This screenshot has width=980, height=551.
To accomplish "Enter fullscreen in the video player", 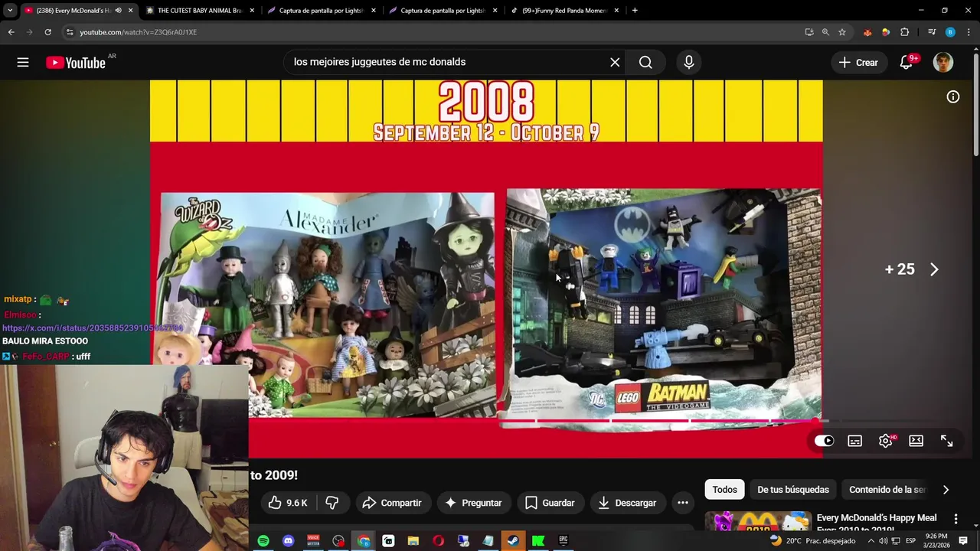I will click(x=946, y=441).
